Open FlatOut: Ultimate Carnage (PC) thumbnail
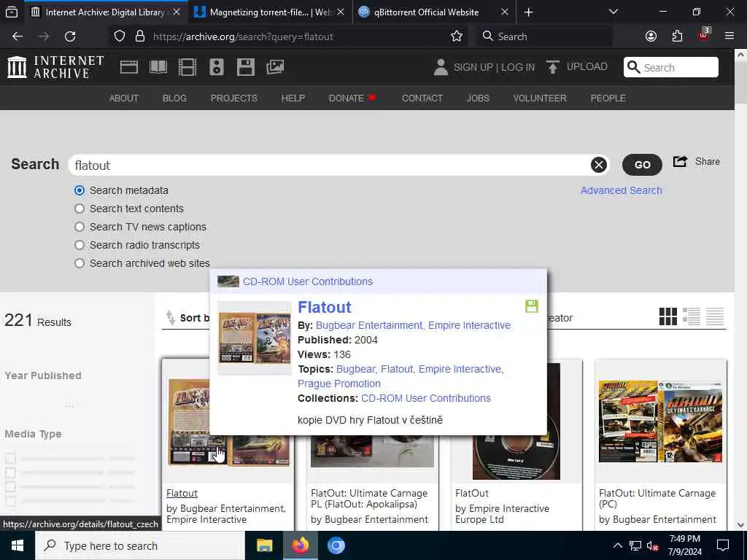The height and width of the screenshot is (560, 747). (660, 421)
